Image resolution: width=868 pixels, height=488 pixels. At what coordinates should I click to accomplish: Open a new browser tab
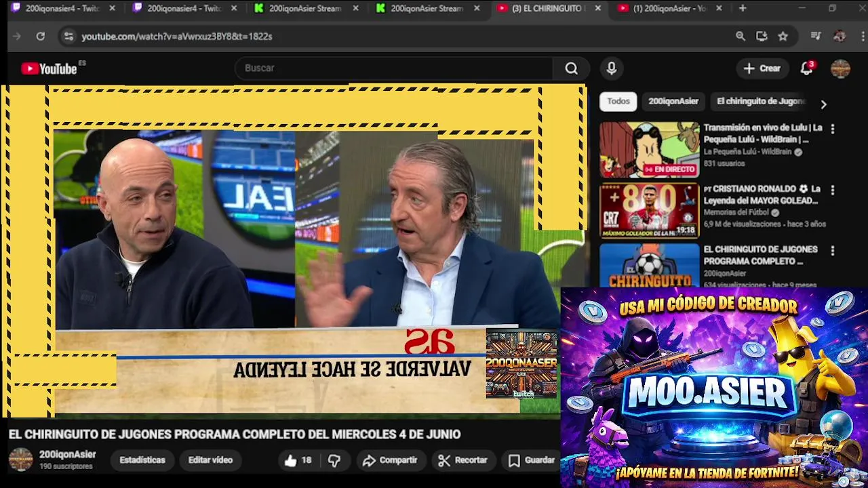[x=743, y=8]
